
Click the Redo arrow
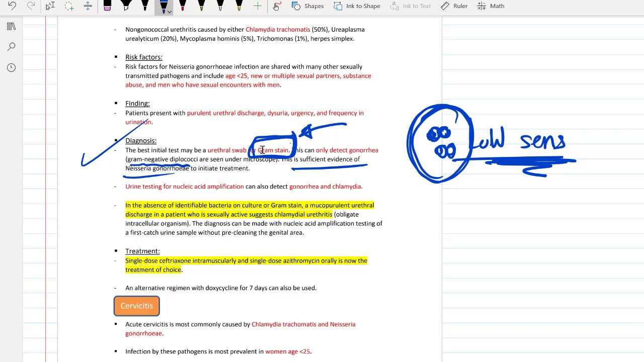(31, 6)
